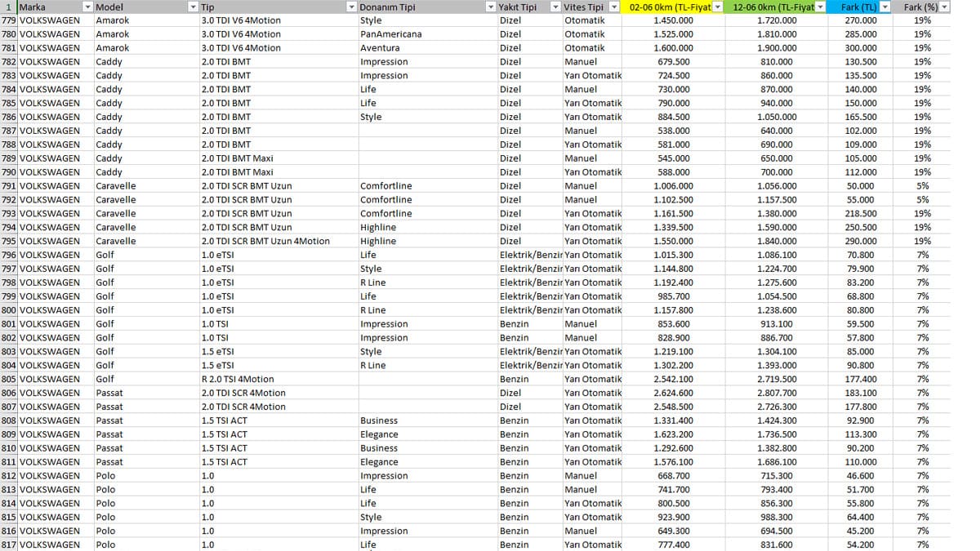The image size is (980, 551).
Task: Open the yellow 02-06 0km price filter
Action: 718,7
